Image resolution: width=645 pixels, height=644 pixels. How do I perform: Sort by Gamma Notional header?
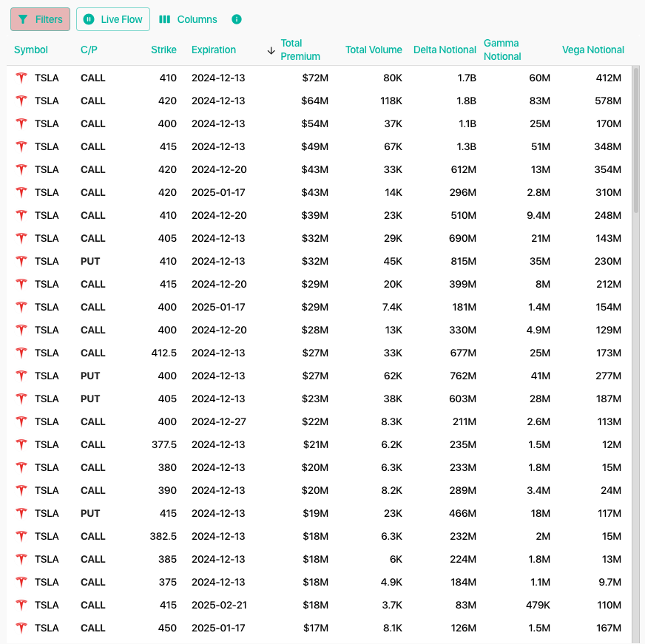pos(502,50)
